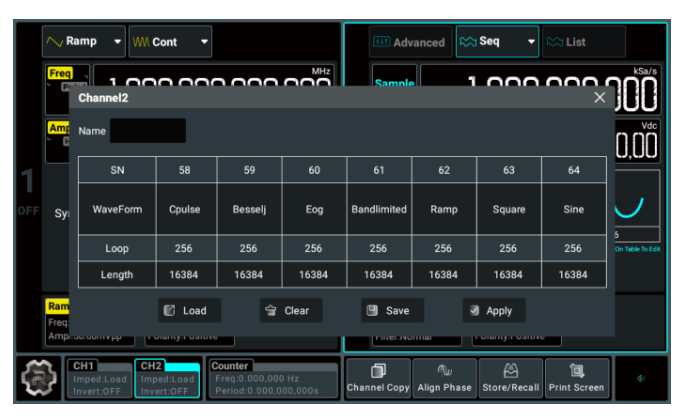Click the Clear button in dialog
Viewport: 688px width, 419px height.
291,311
